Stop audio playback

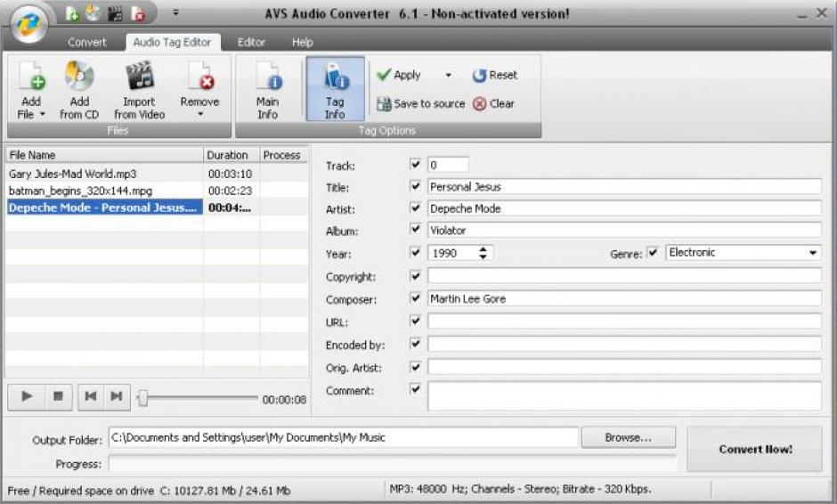[57, 397]
